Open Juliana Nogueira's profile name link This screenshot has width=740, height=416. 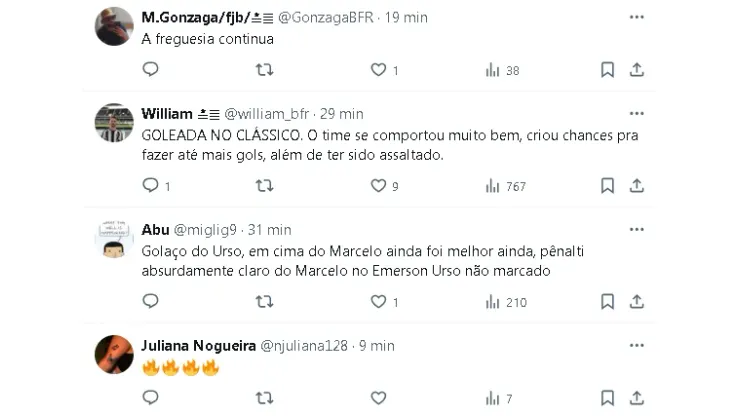199,345
